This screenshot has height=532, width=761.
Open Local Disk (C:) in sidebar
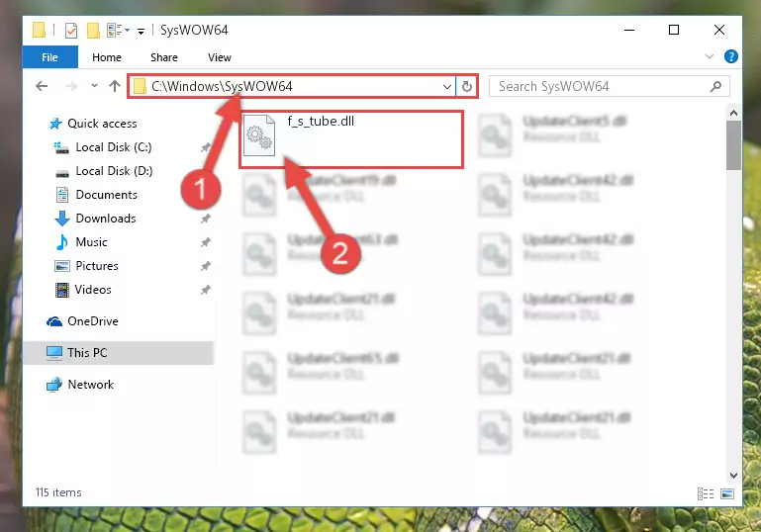pos(114,147)
